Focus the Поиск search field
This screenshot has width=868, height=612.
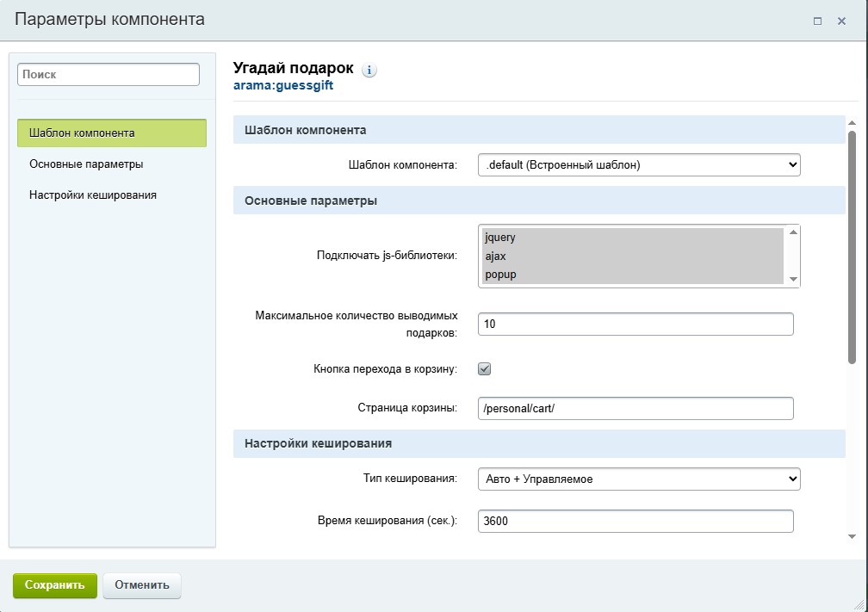[108, 75]
